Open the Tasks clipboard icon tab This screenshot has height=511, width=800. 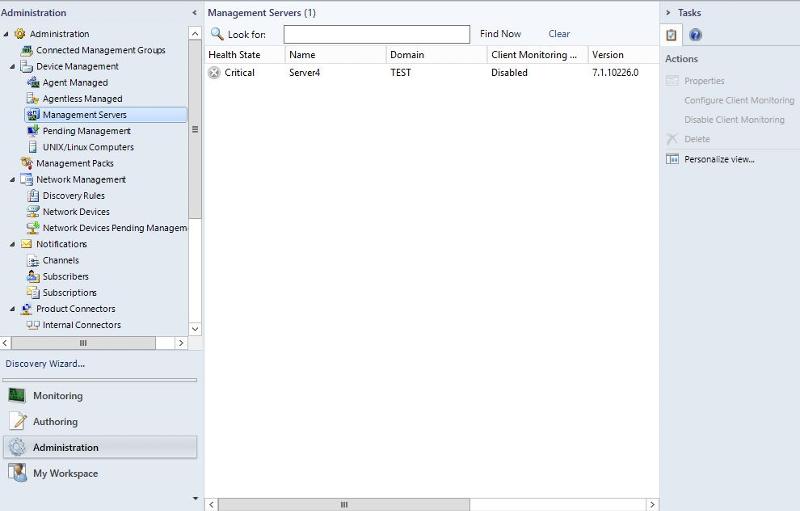point(671,35)
